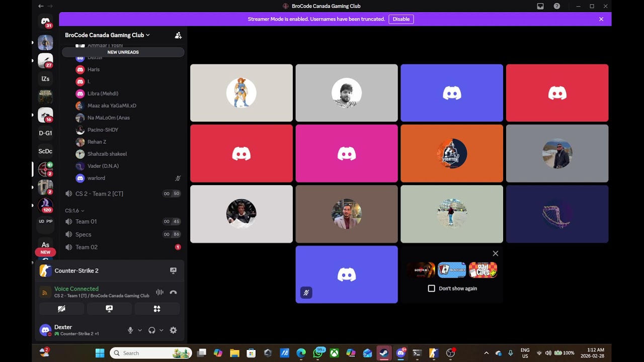Open server with 120 unread badge
This screenshot has height=362, width=644.
[x=45, y=205]
